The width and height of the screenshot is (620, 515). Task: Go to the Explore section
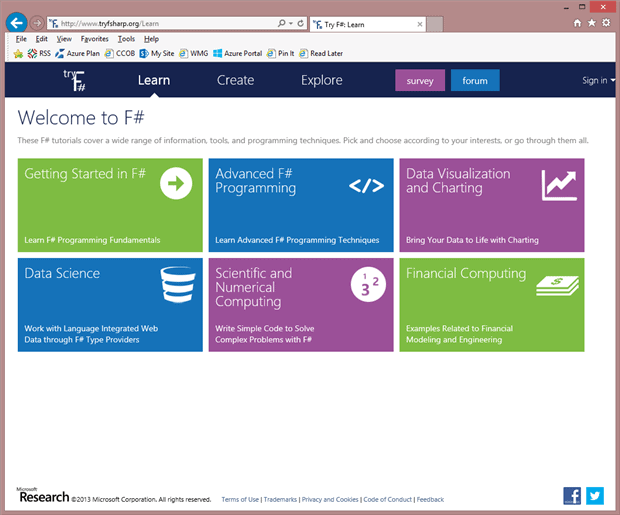[x=321, y=80]
